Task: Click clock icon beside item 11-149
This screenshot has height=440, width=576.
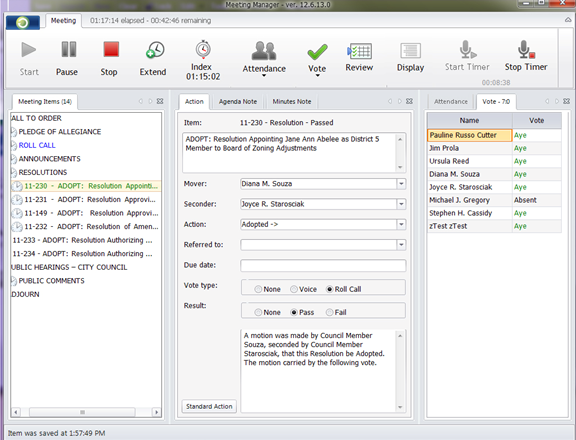Action: point(17,213)
